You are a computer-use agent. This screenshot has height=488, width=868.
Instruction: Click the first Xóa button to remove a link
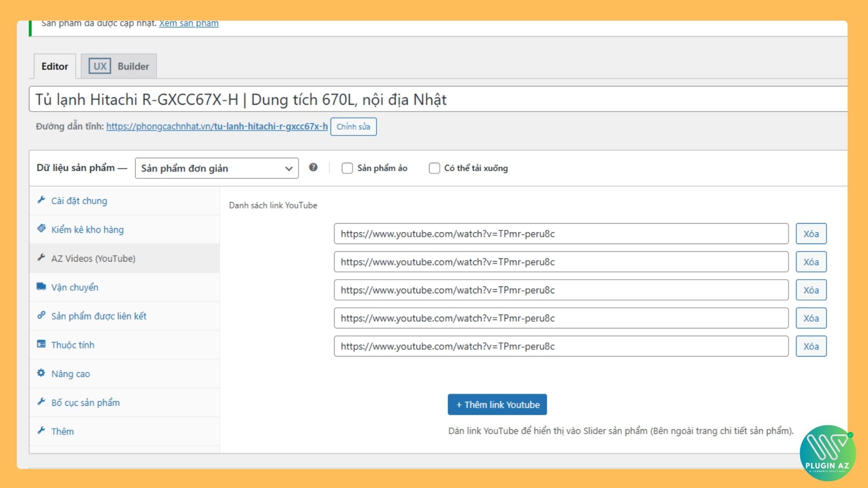coord(811,234)
